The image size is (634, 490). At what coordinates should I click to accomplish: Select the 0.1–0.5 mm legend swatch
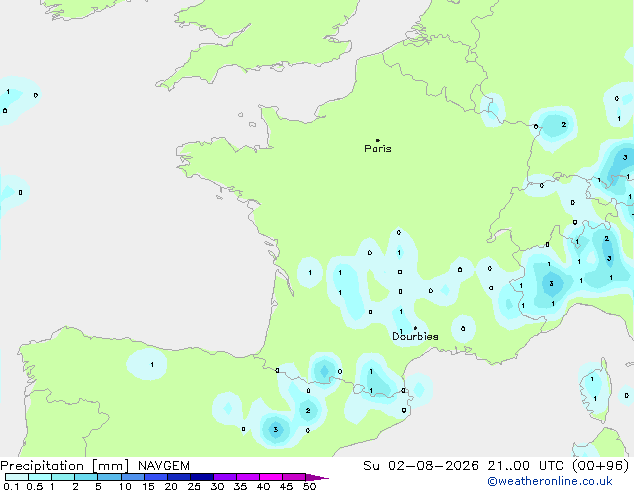coord(17,477)
